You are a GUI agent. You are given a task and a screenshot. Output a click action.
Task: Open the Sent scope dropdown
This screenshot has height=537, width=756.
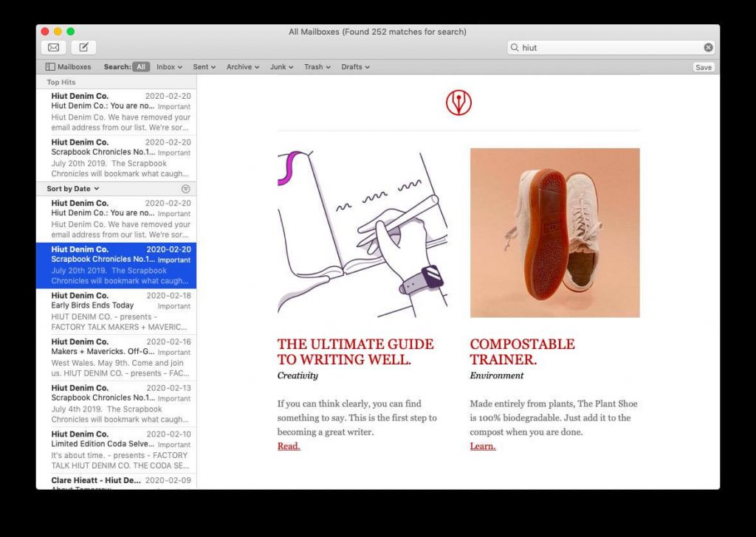(x=204, y=67)
